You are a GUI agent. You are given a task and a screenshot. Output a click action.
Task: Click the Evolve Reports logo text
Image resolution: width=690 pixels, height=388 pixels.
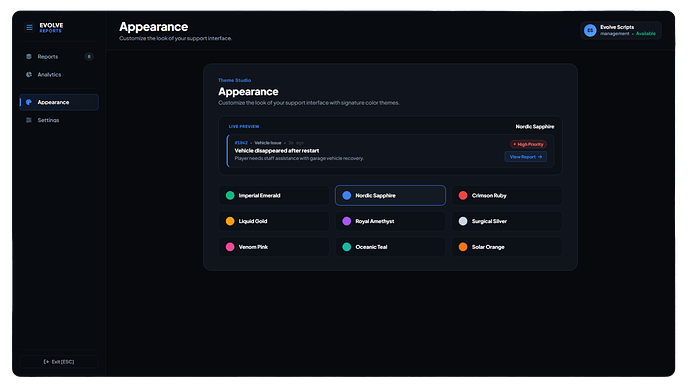click(51, 28)
